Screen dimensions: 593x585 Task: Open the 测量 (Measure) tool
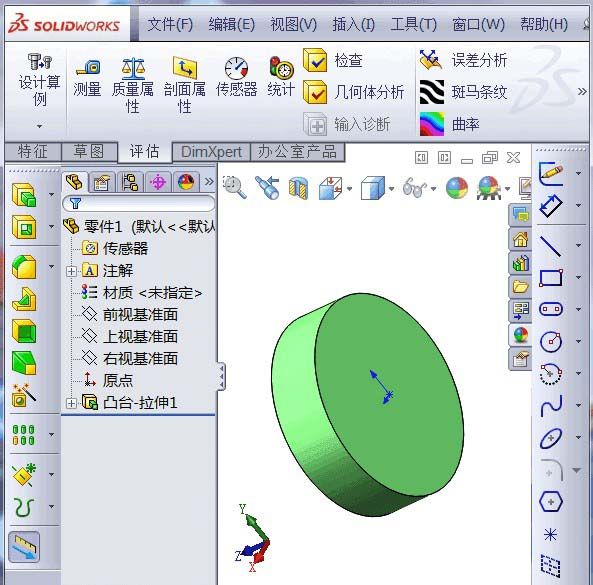[87, 78]
